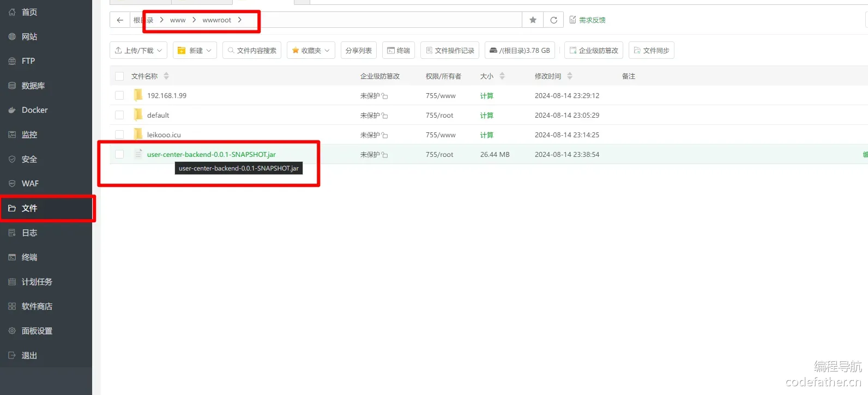Click the refresh directory icon
Image resolution: width=868 pixels, height=395 pixels.
pyautogui.click(x=553, y=20)
